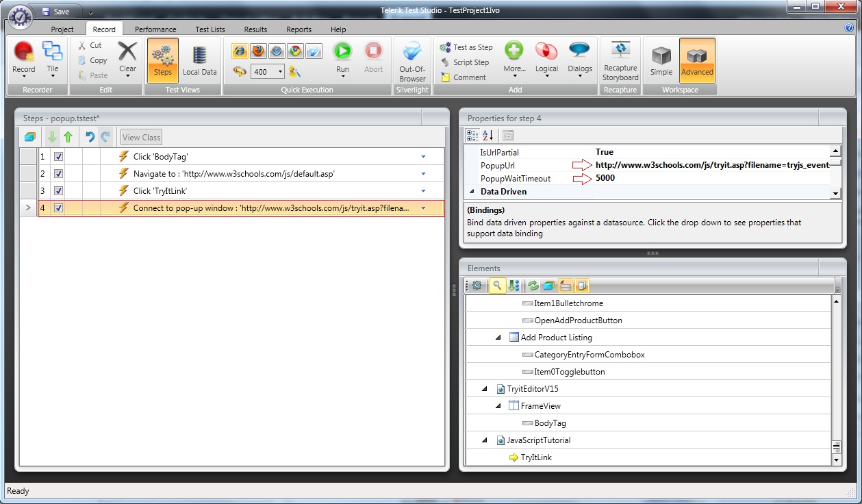Open the Logical steps dropdown
This screenshot has width=862, height=504.
(x=546, y=59)
